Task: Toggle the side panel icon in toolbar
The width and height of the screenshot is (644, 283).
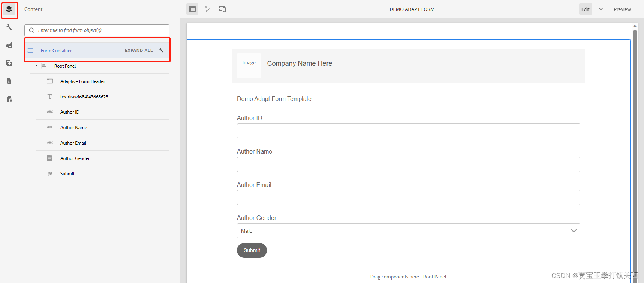Action: point(192,9)
